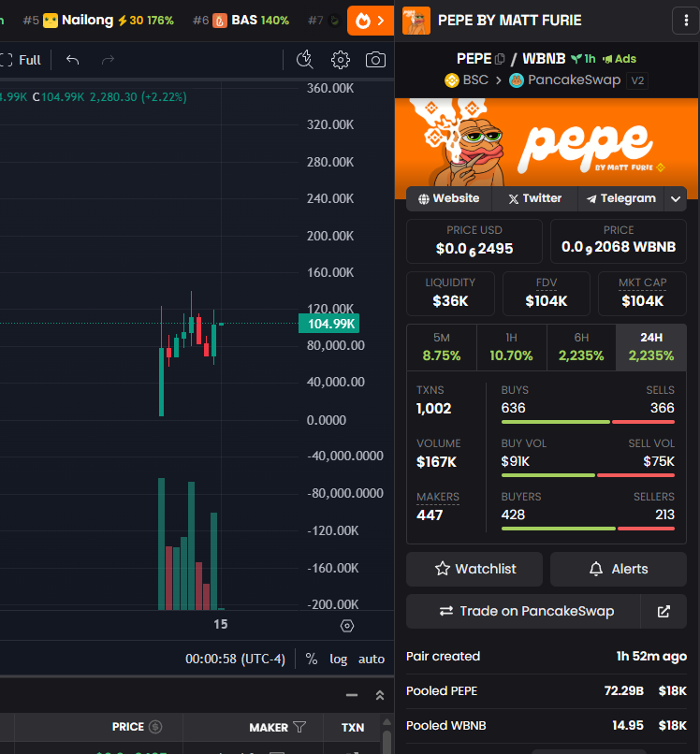
Task: Expand transactions panel with double chevron
Action: [380, 695]
